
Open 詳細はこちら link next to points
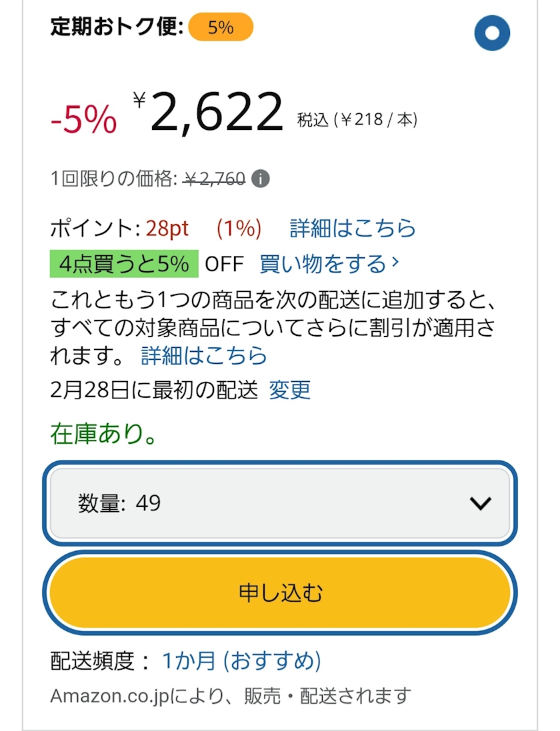(x=353, y=229)
